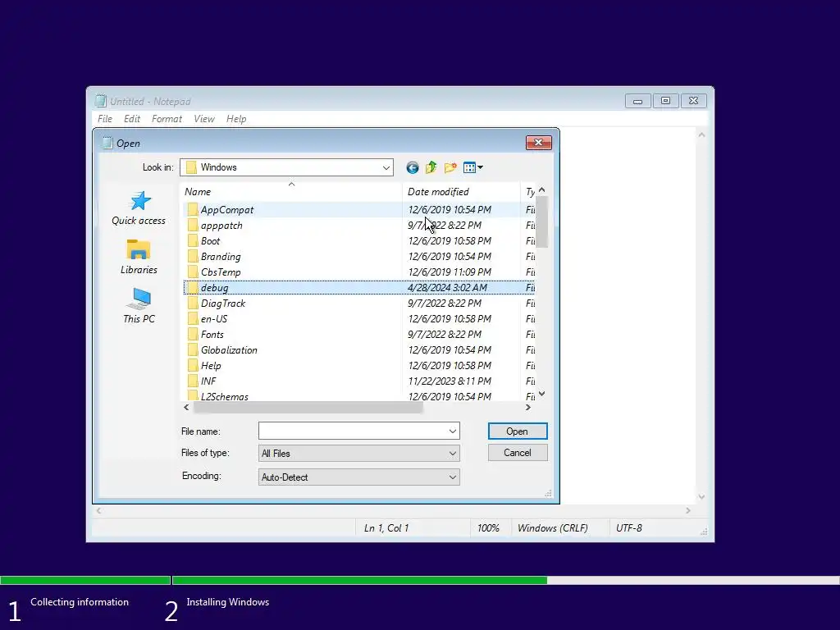Screen dimensions: 840x630
Task: Close the Open dialog with red X
Action: pos(538,143)
